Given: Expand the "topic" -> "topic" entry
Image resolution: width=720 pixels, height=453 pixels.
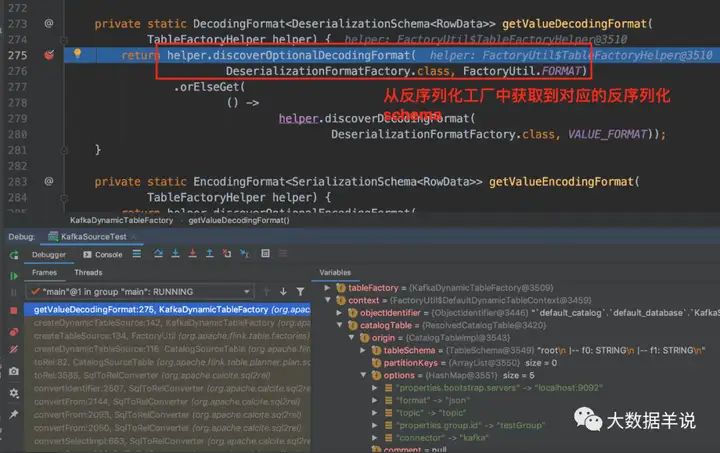Looking at the screenshot, I should point(375,413).
